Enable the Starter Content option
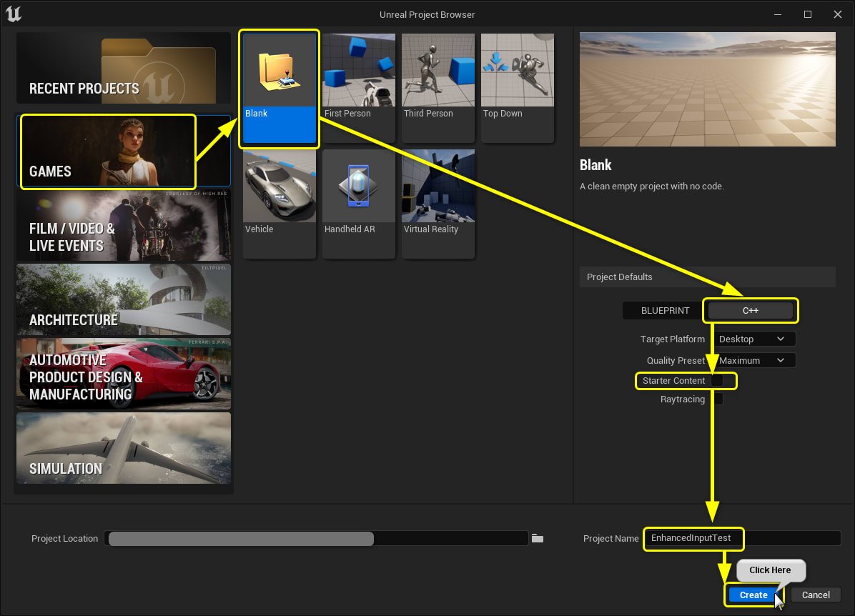Viewport: 855px width, 616px height. coord(718,380)
